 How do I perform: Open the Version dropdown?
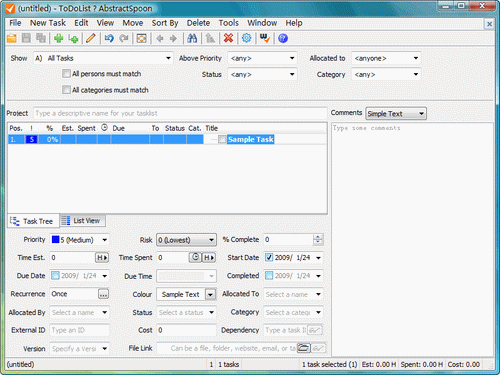[x=105, y=349]
